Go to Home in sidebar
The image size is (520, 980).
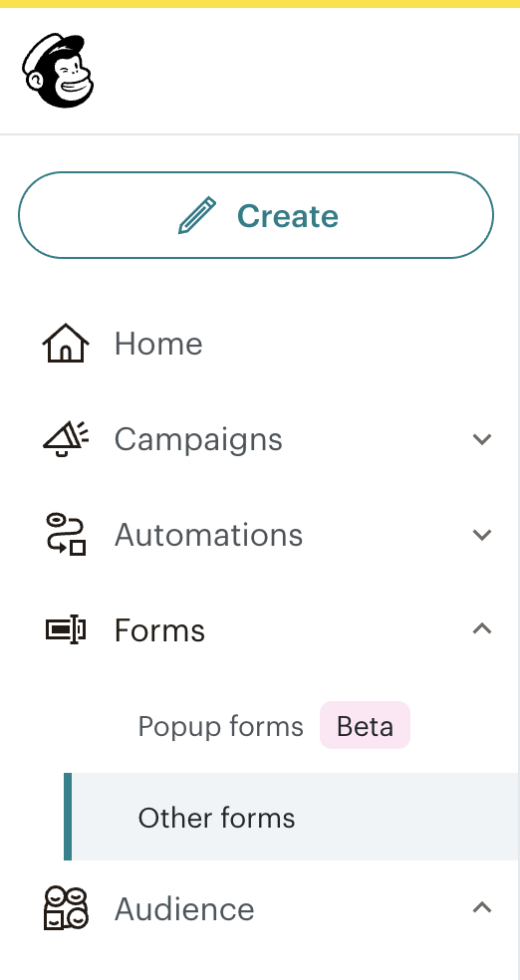(x=158, y=344)
